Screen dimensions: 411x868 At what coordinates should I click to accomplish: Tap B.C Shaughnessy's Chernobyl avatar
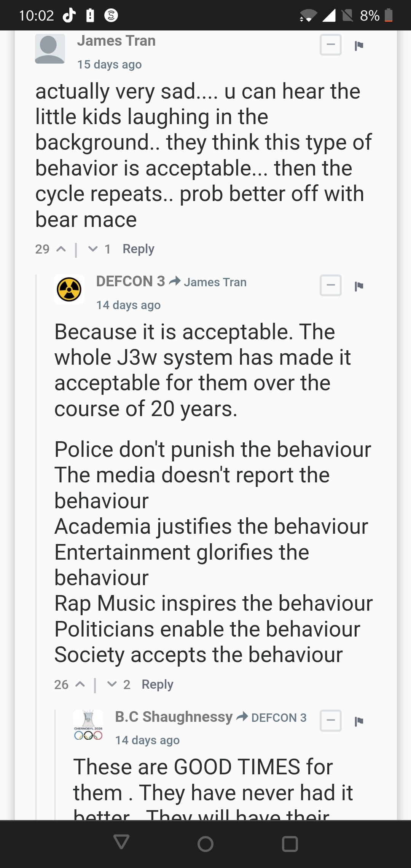88,724
